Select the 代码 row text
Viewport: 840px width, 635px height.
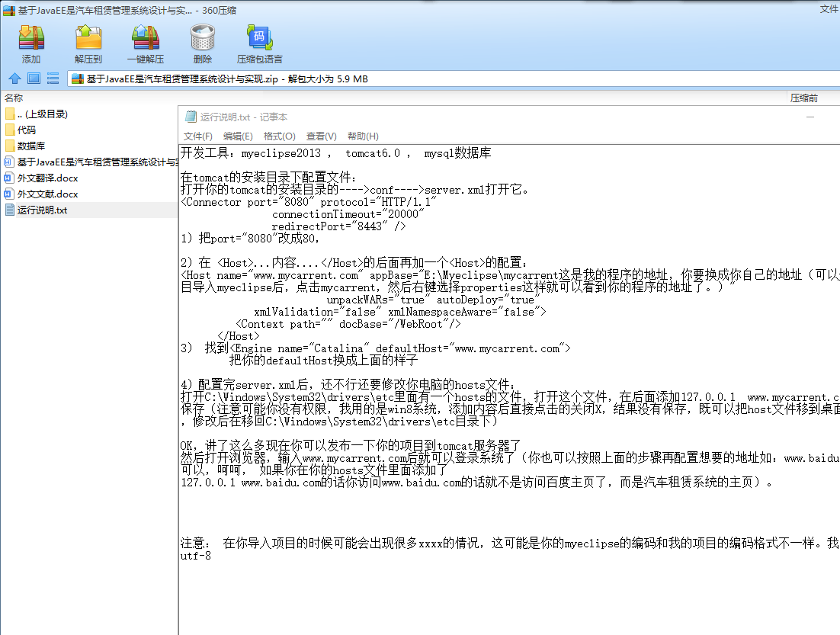pos(26,130)
